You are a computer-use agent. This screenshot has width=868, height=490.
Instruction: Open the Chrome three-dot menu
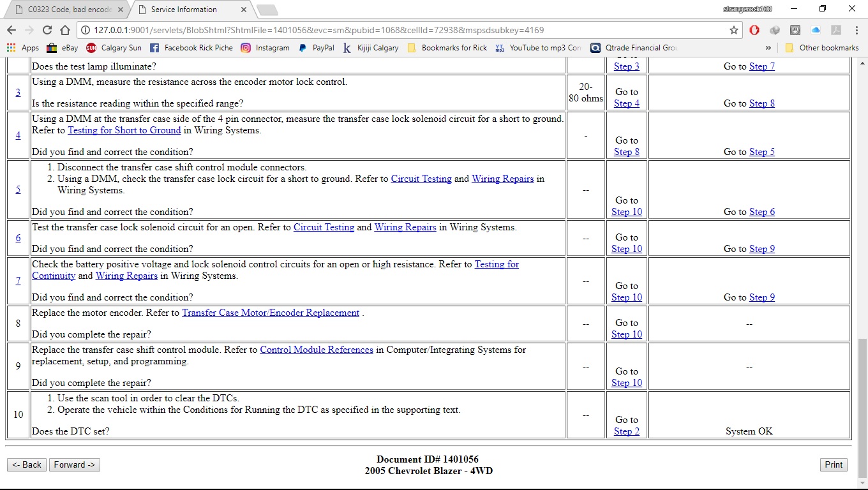856,30
